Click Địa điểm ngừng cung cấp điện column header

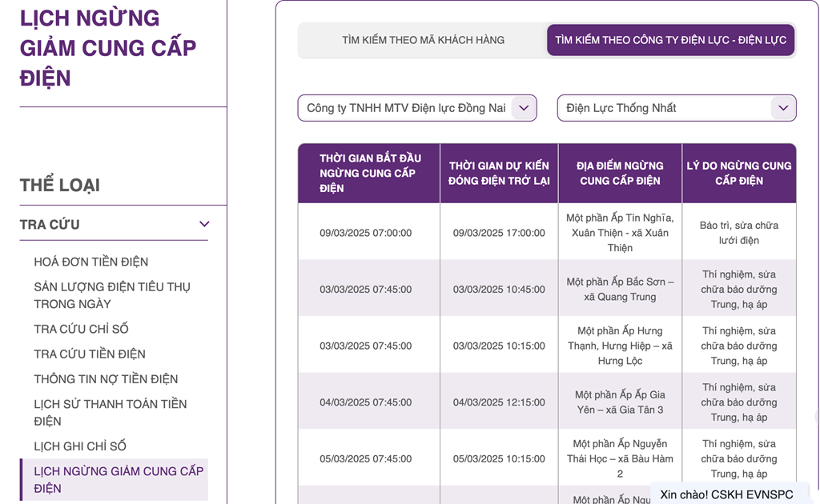(620, 174)
